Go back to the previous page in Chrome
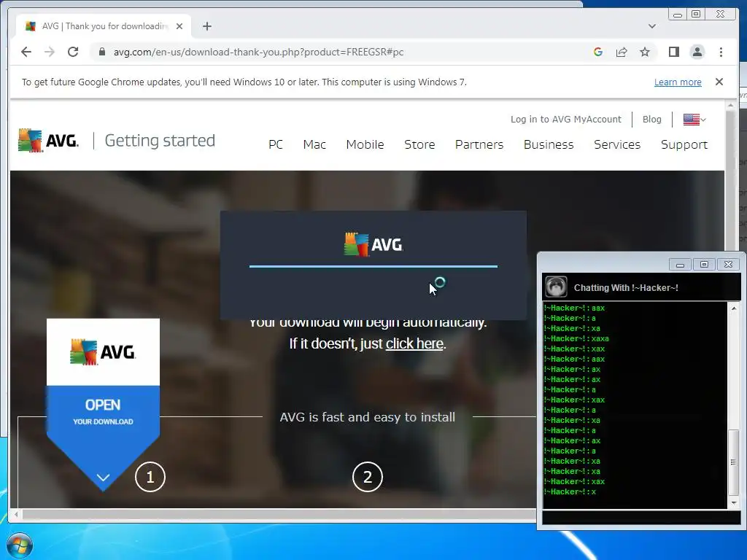 click(26, 52)
